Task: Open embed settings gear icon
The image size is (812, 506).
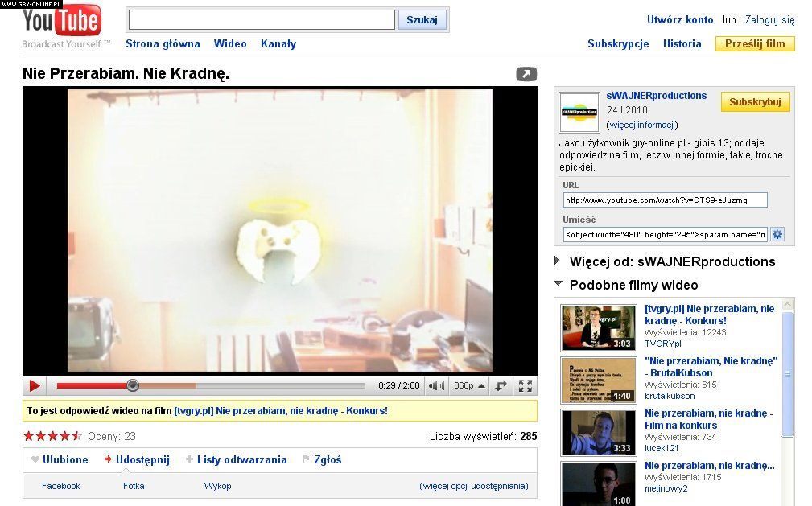Action: (777, 235)
